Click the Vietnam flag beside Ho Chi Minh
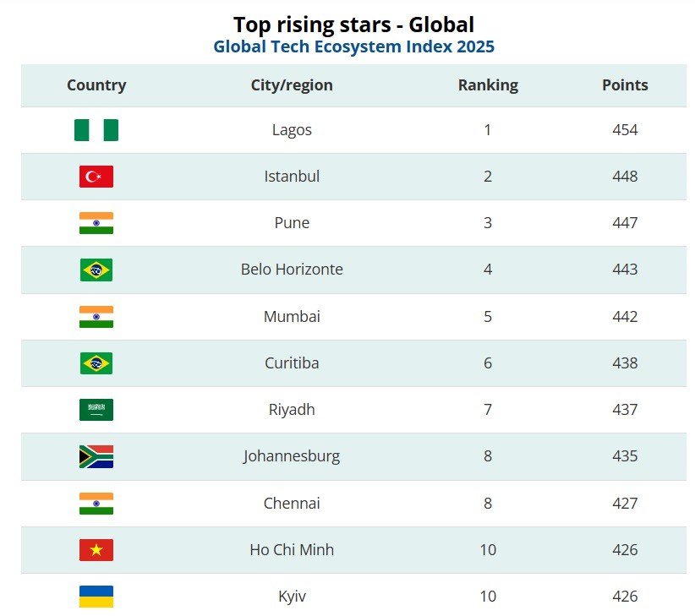 pyautogui.click(x=96, y=550)
